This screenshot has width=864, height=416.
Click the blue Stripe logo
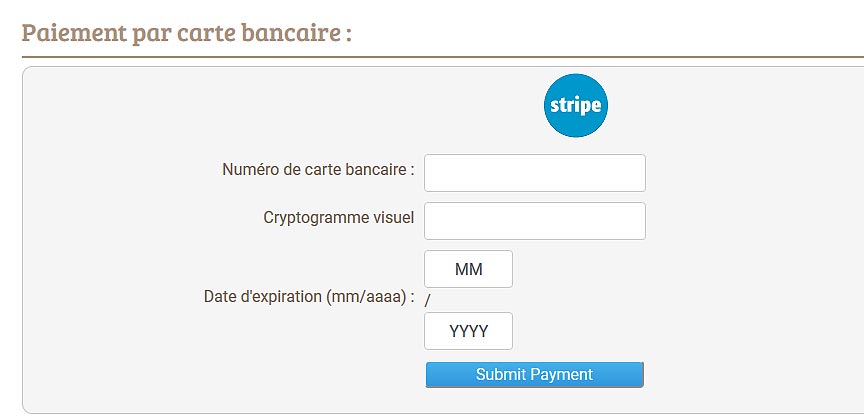(575, 105)
